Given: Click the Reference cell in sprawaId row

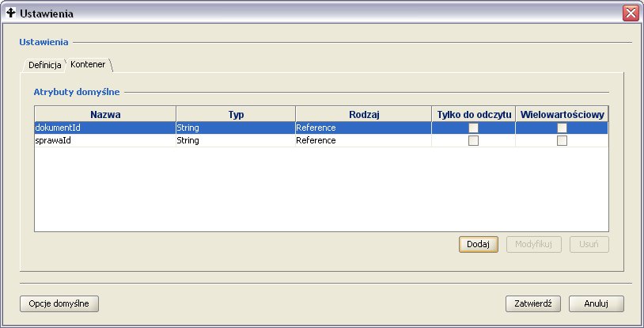Looking at the screenshot, I should click(x=364, y=141).
